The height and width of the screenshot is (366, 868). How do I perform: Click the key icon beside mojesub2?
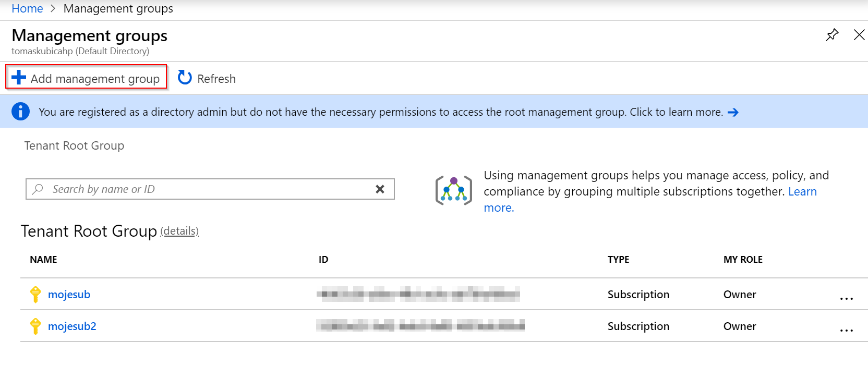(x=35, y=326)
